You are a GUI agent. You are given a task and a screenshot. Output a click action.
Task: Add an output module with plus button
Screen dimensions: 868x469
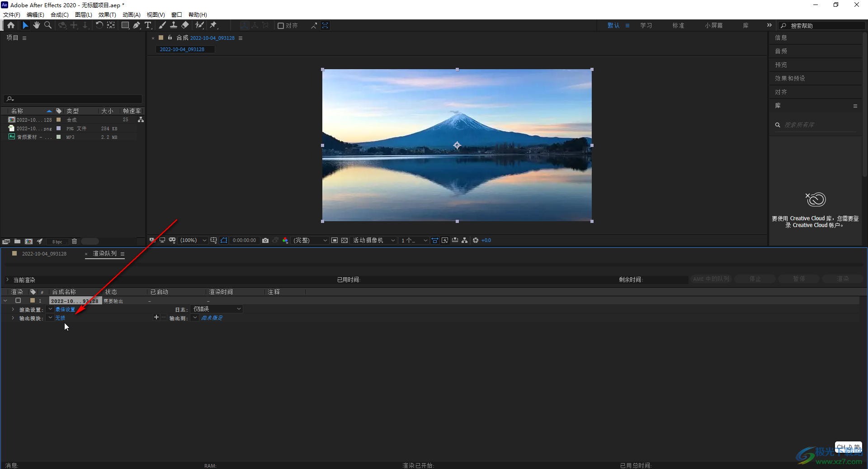(x=156, y=317)
